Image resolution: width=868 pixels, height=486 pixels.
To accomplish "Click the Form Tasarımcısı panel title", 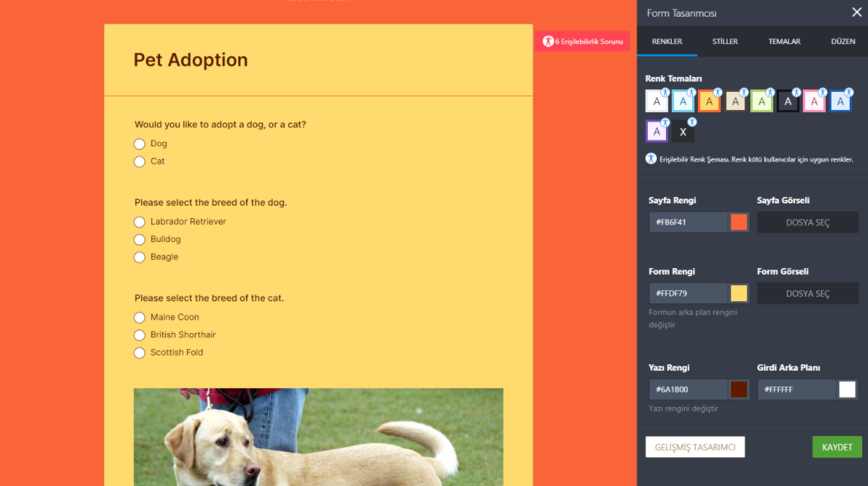I will pyautogui.click(x=681, y=13).
